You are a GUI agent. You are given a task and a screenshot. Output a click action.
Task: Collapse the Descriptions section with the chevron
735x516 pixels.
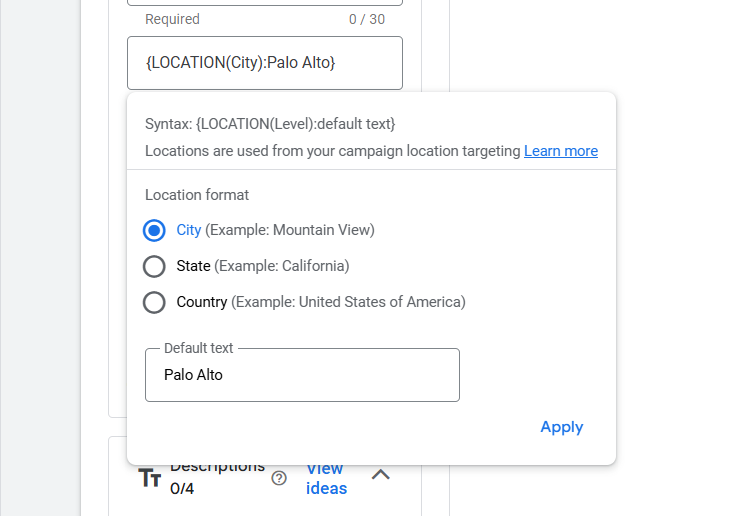click(380, 475)
